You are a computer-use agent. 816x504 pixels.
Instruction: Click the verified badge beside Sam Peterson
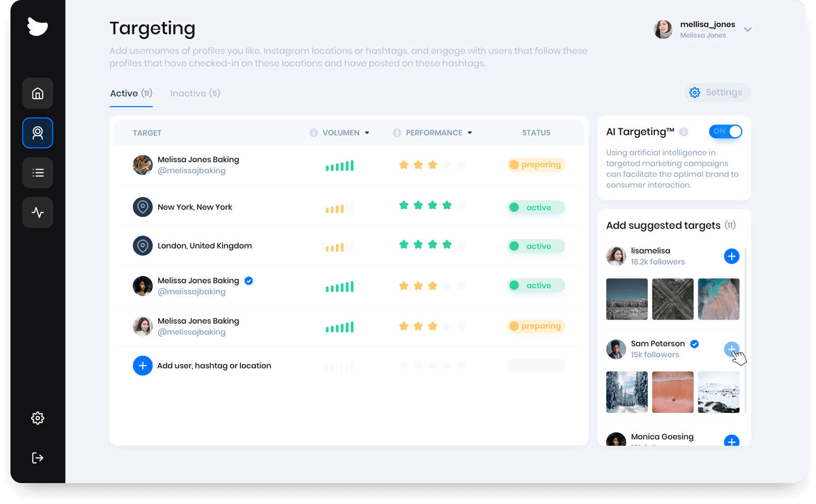(x=695, y=344)
